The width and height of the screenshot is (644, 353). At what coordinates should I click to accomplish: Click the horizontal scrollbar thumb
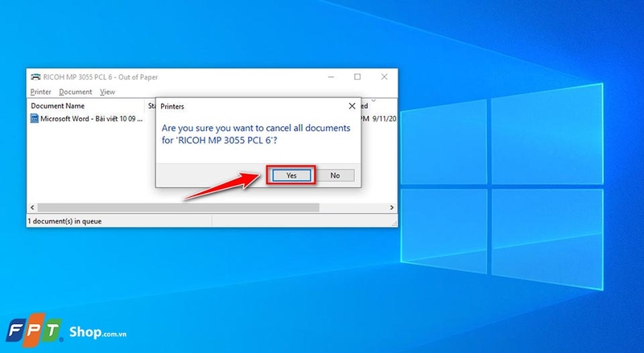pyautogui.click(x=178, y=207)
